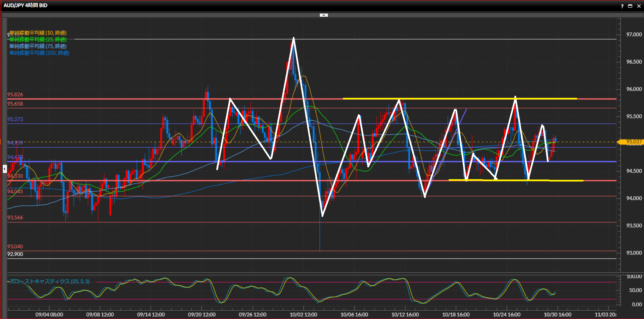Select the 25-period moving average label
Image resolution: width=644 pixels, height=319 pixels.
(38, 39)
